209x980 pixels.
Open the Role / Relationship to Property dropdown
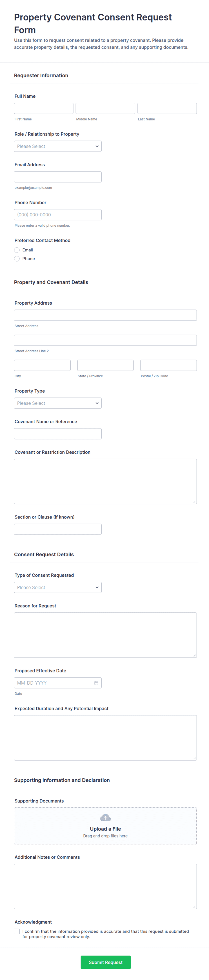pyautogui.click(x=58, y=146)
